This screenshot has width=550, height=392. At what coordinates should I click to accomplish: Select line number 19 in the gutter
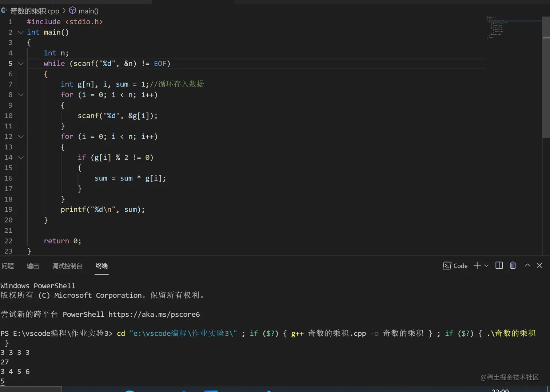click(x=8, y=209)
